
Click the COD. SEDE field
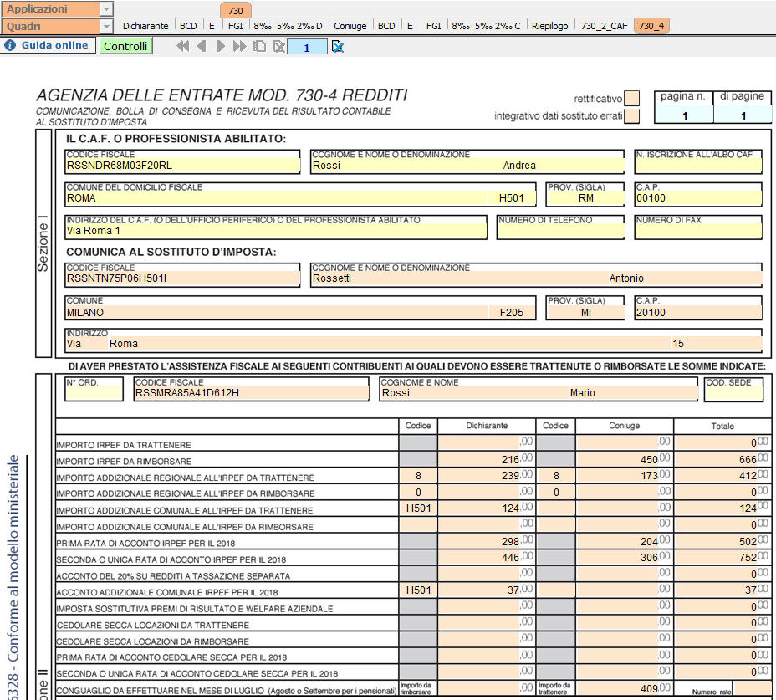(x=734, y=392)
